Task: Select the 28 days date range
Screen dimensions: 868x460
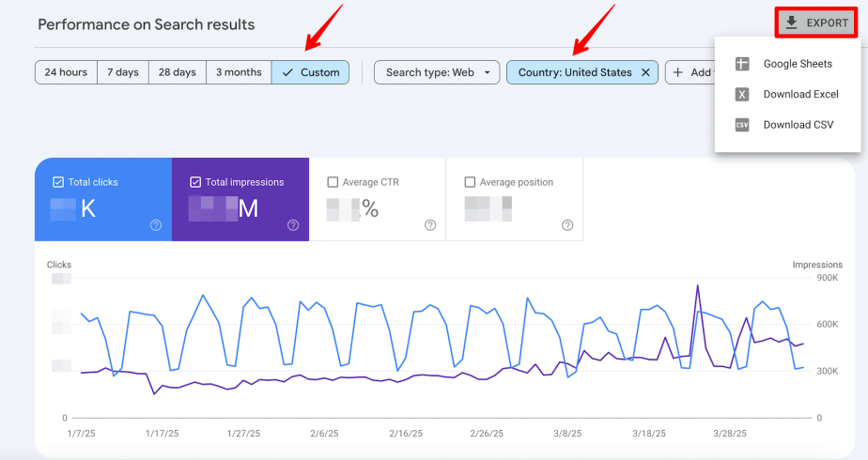Action: point(178,72)
